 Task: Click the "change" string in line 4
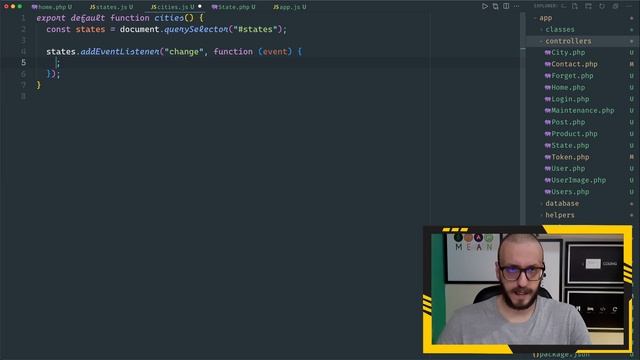pos(184,51)
